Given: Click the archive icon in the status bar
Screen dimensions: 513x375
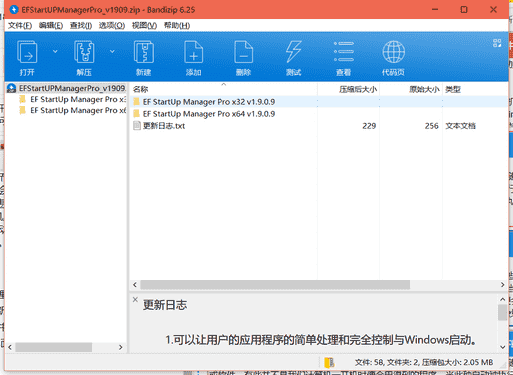Looking at the screenshot, I should 329,362.
